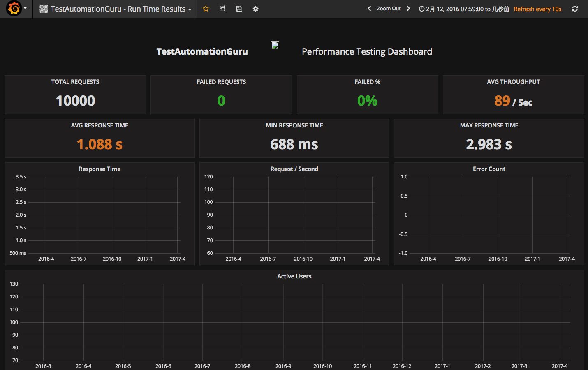Star this dashboard as favorite
This screenshot has width=588, height=370.
(206, 9)
